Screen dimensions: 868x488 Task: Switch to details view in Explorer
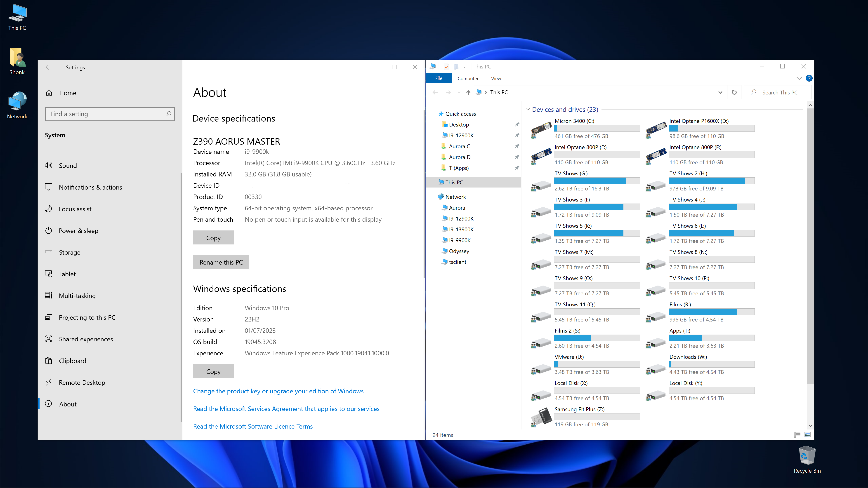click(x=797, y=435)
